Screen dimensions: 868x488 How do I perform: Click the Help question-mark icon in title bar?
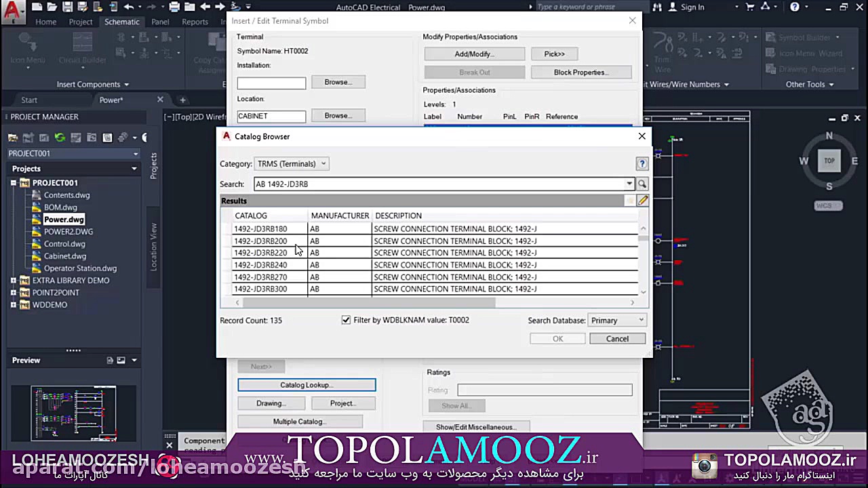[x=794, y=7]
